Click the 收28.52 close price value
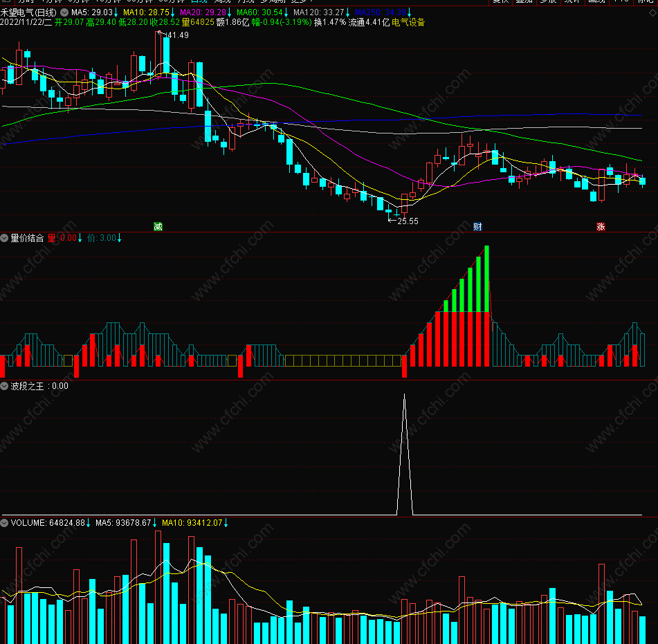Image resolution: width=658 pixels, height=644 pixels. 165,22
